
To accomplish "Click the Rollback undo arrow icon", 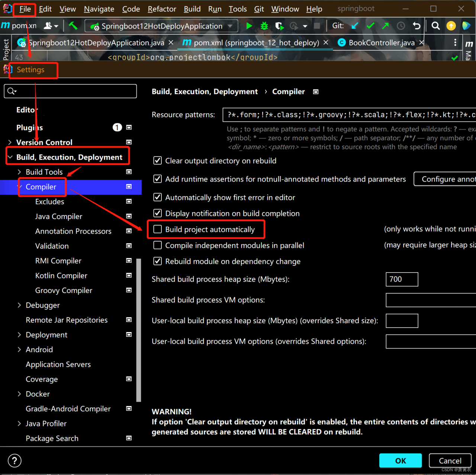I will pyautogui.click(x=416, y=26).
